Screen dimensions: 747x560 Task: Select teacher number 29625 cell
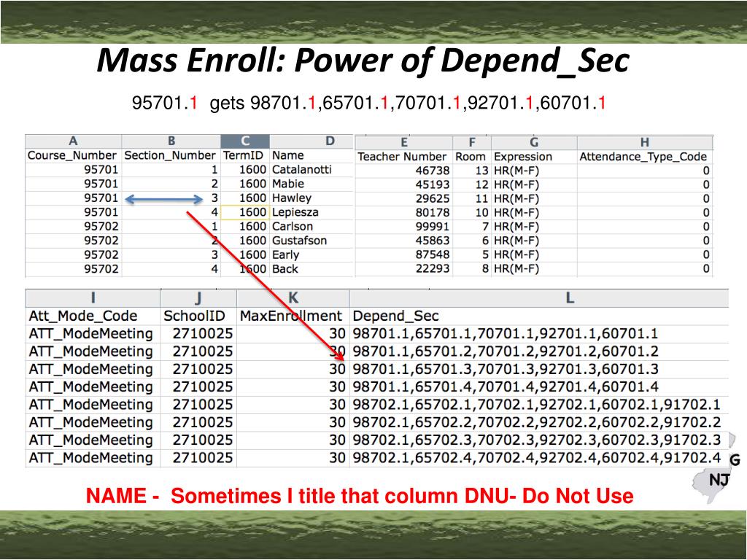click(x=403, y=199)
